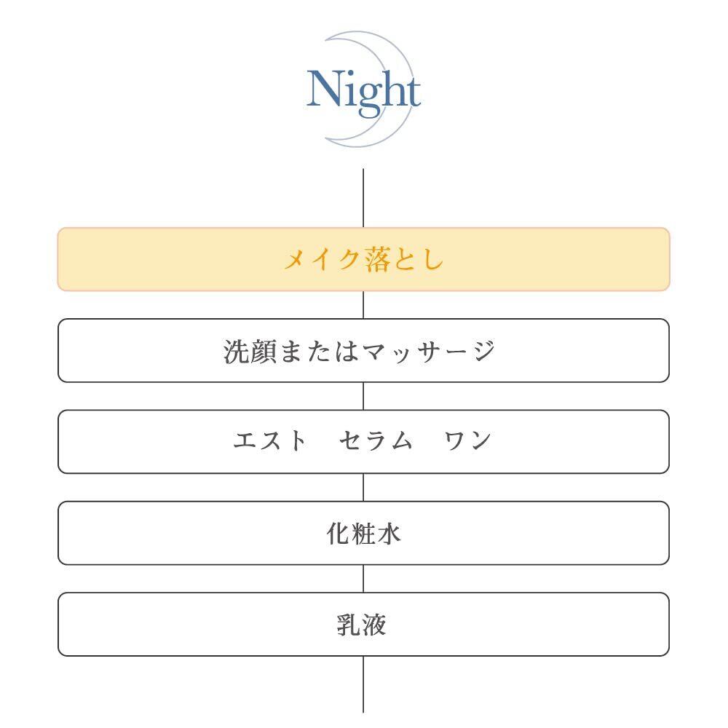Screen dimensions: 728x728
Task: Click connector between エスト and 化粧水 boxes
Action: (363, 487)
